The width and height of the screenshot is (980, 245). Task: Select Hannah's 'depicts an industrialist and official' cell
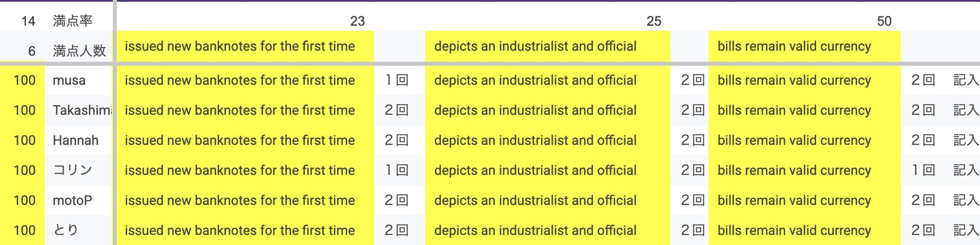535,140
